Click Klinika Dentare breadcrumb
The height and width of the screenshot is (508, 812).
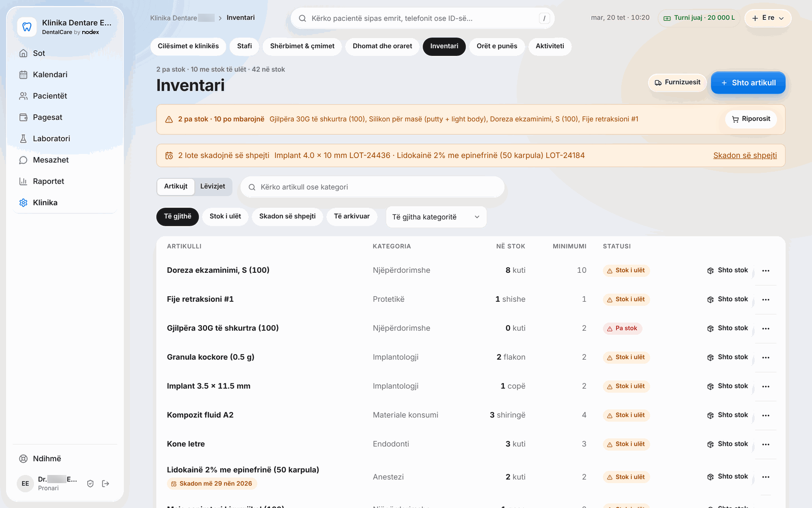point(182,18)
